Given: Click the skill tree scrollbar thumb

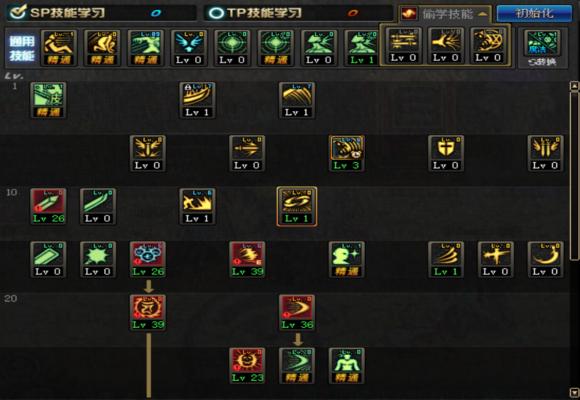Looking at the screenshot, I should [574, 176].
